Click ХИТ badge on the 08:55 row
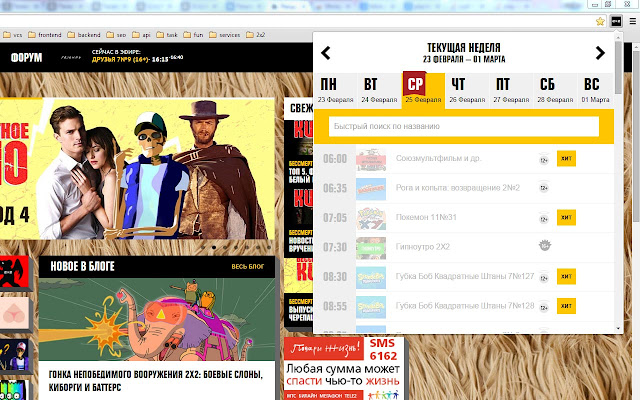 tap(566, 306)
